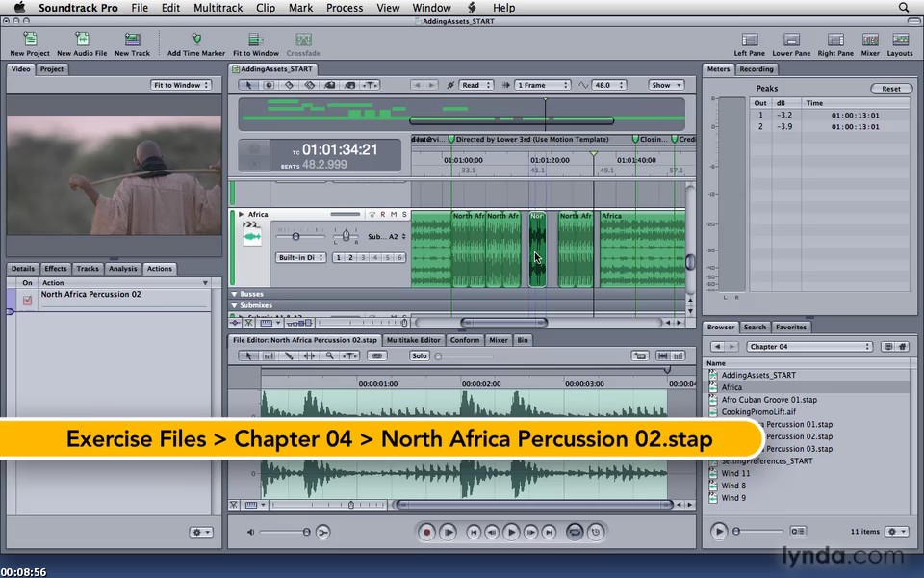
Task: Collapse the Busses section triangle
Action: pos(235,294)
